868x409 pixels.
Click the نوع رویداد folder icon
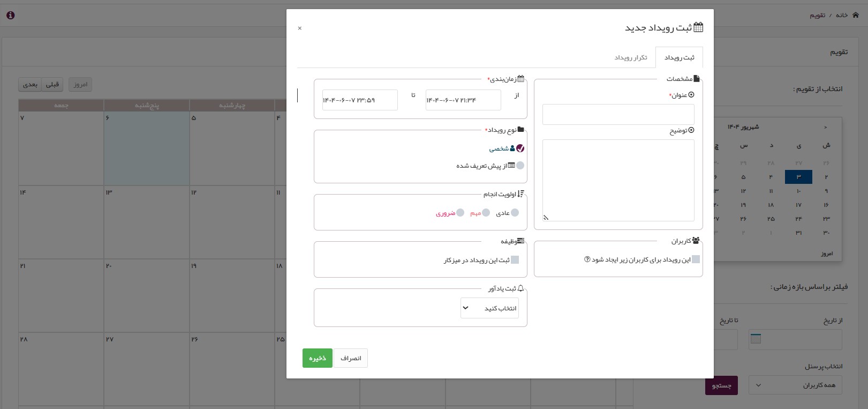[x=521, y=130]
